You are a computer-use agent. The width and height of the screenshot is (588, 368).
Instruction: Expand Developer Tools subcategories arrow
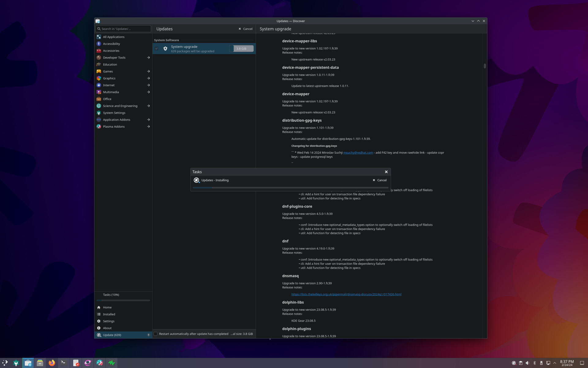(x=149, y=58)
